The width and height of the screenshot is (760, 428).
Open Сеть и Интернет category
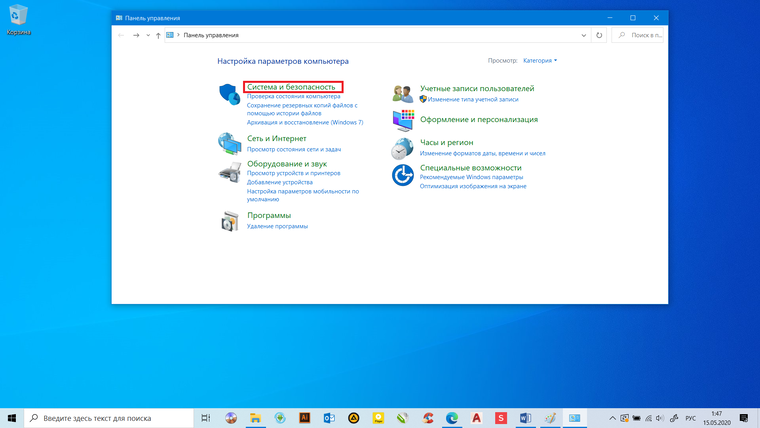point(276,138)
